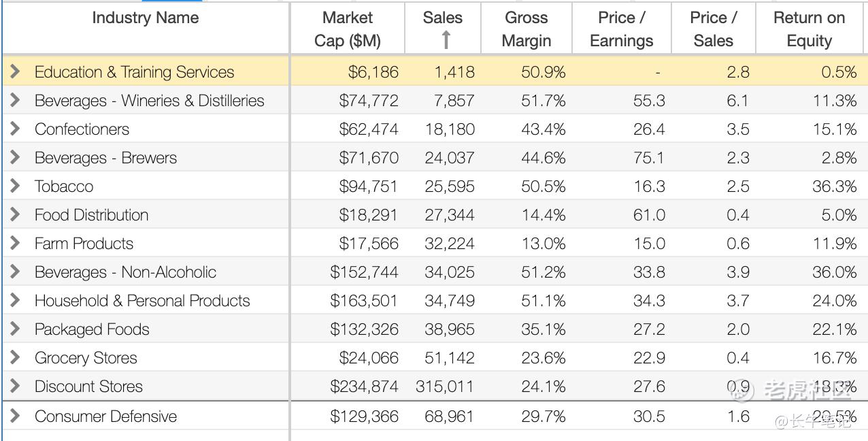Select the Tobacco market cap cell

[x=368, y=186]
